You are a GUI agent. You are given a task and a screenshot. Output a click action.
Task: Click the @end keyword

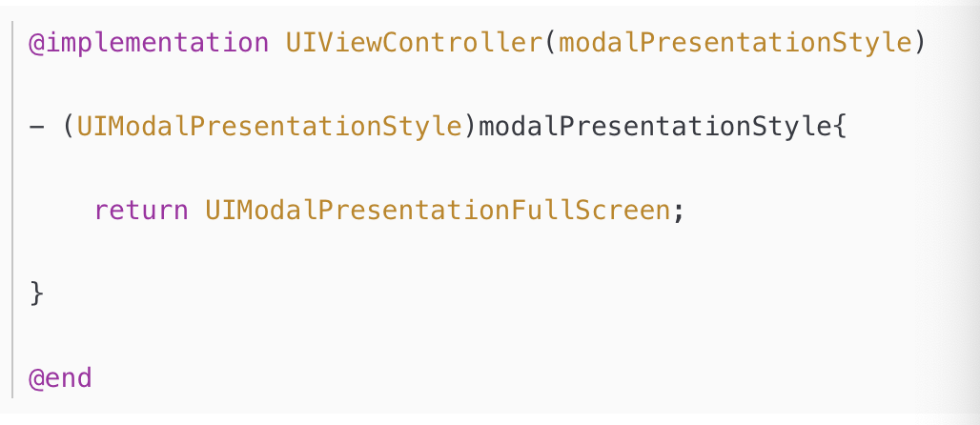click(x=60, y=378)
